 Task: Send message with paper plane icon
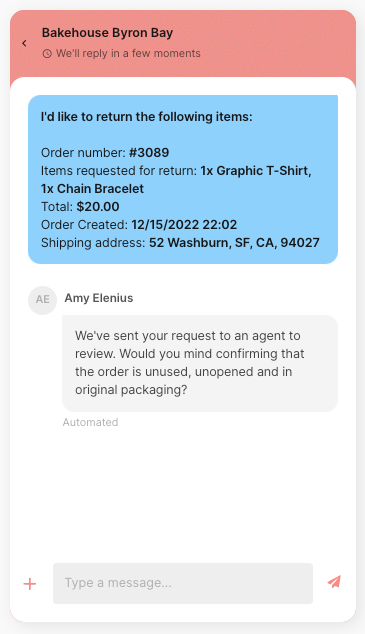tap(334, 582)
